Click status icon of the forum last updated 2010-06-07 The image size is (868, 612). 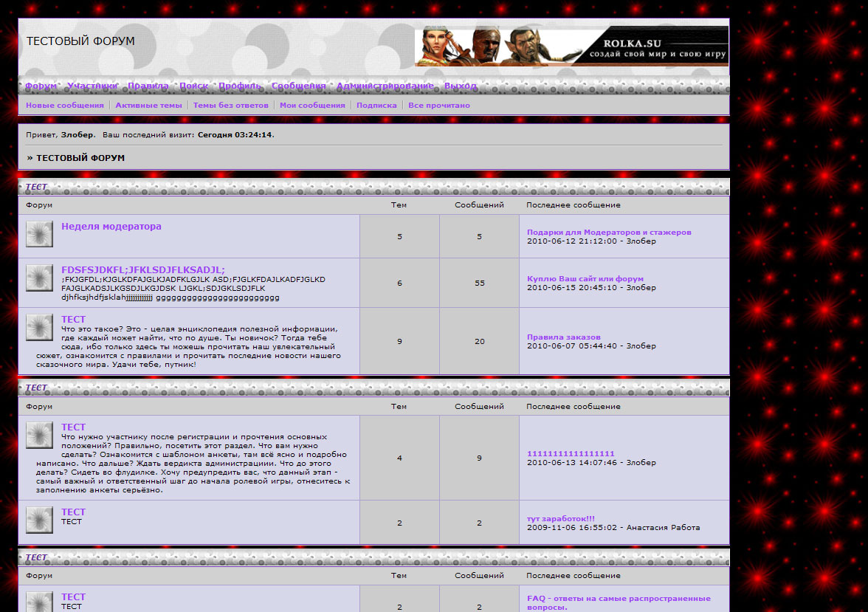(x=39, y=327)
